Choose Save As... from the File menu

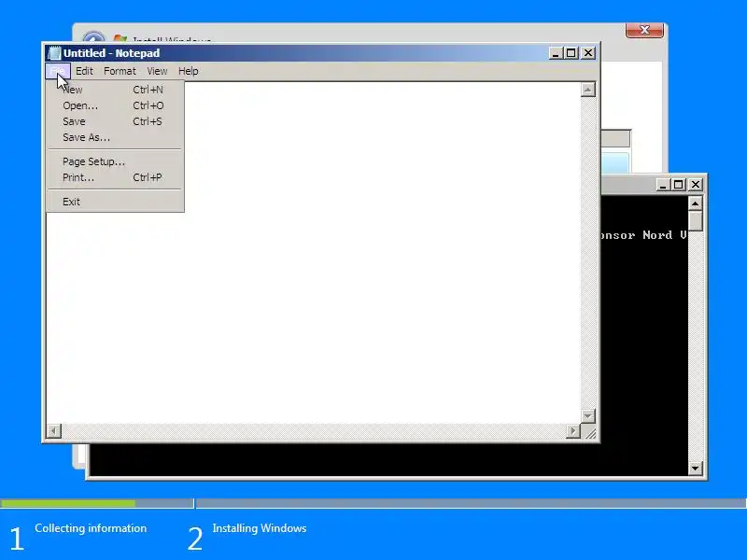(115, 137)
